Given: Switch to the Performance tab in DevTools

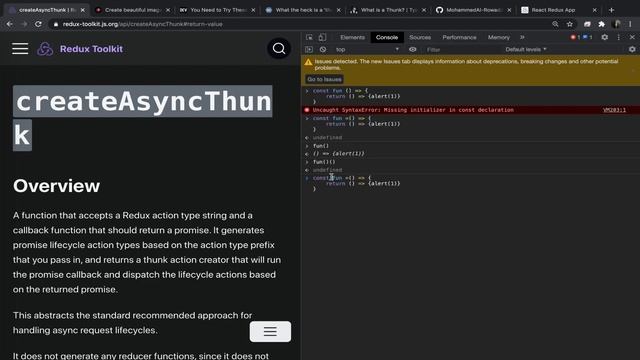Looking at the screenshot, I should coord(459,37).
